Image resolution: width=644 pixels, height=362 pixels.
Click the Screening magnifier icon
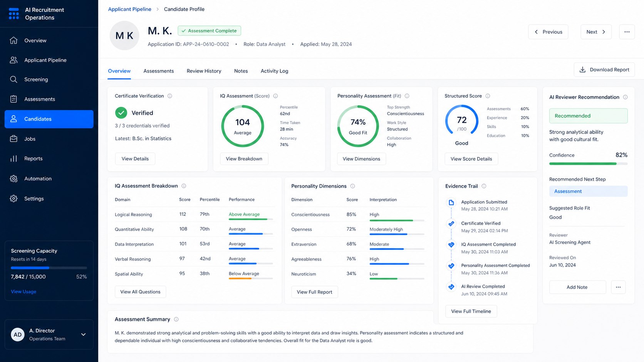13,79
